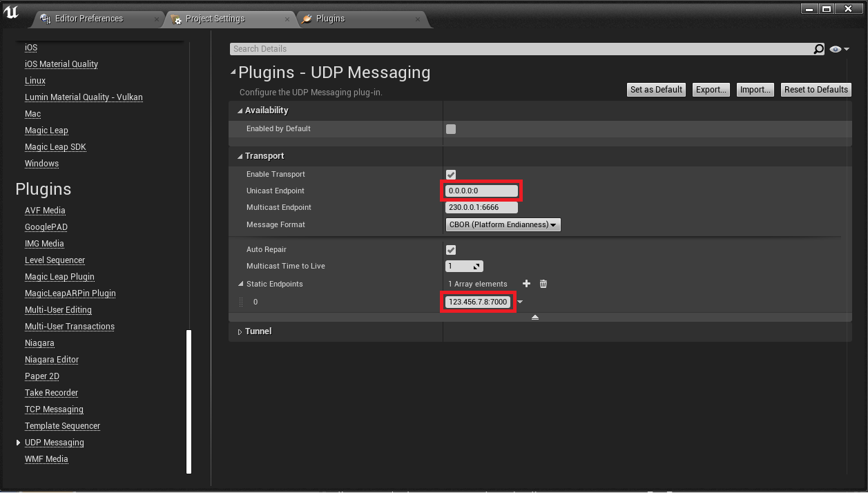Collapse the Plugins - UDP Messaging header
868x493 pixels.
233,72
